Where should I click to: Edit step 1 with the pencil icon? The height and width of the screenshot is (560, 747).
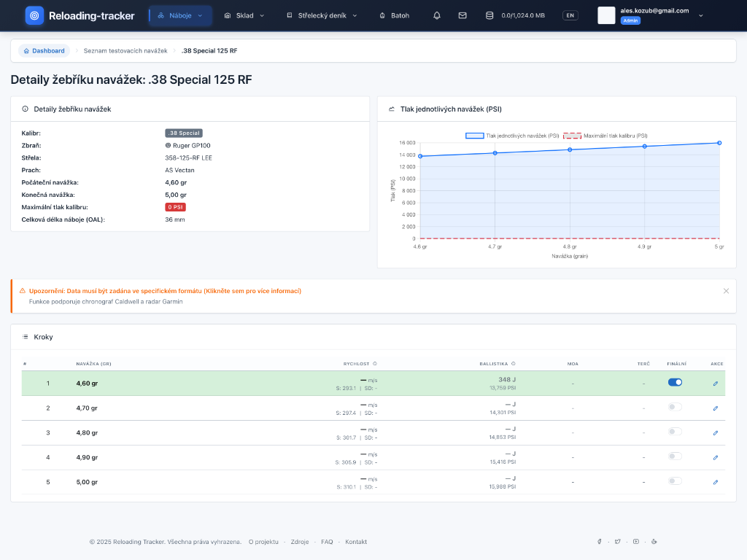[x=715, y=383]
